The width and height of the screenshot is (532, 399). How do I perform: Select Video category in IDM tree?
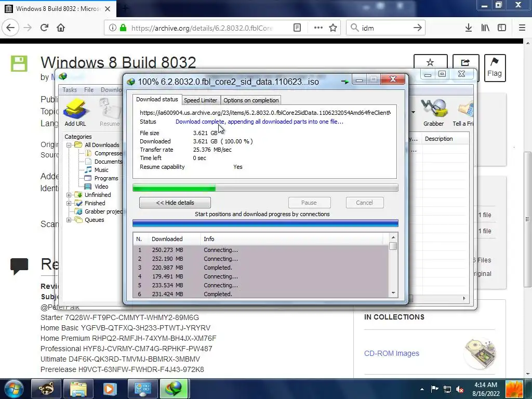(101, 187)
